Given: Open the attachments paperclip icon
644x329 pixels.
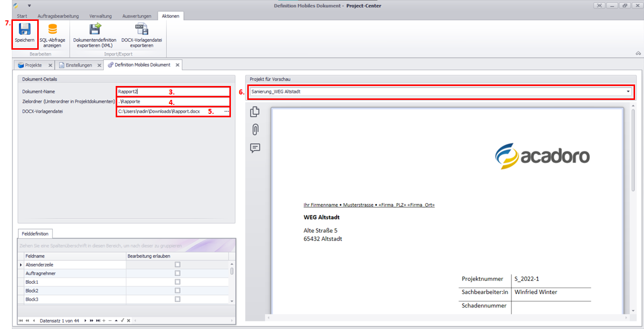Looking at the screenshot, I should 255,130.
